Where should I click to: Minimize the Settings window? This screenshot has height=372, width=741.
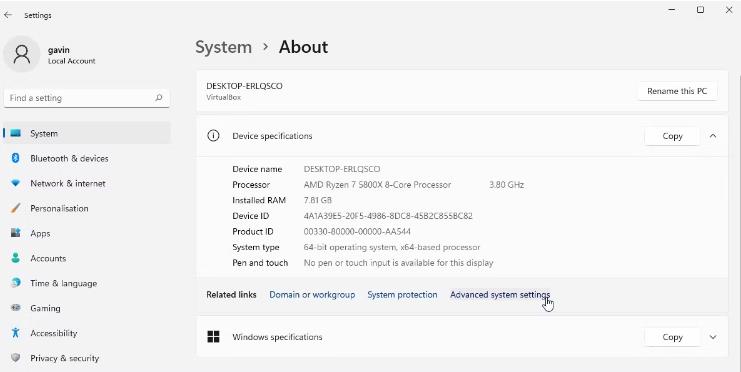[672, 9]
